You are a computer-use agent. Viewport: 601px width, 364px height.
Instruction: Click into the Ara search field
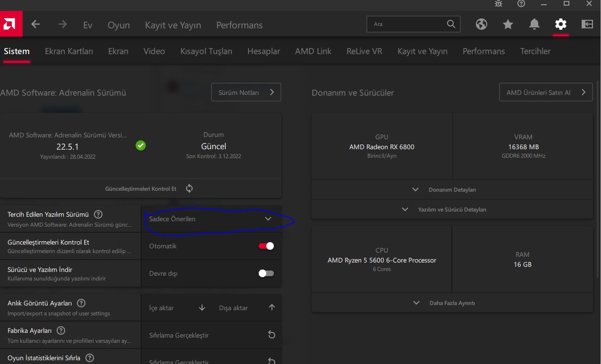pos(407,24)
